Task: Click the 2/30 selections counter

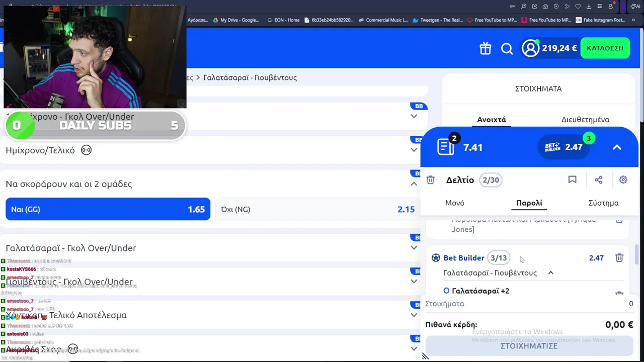Action: [491, 180]
